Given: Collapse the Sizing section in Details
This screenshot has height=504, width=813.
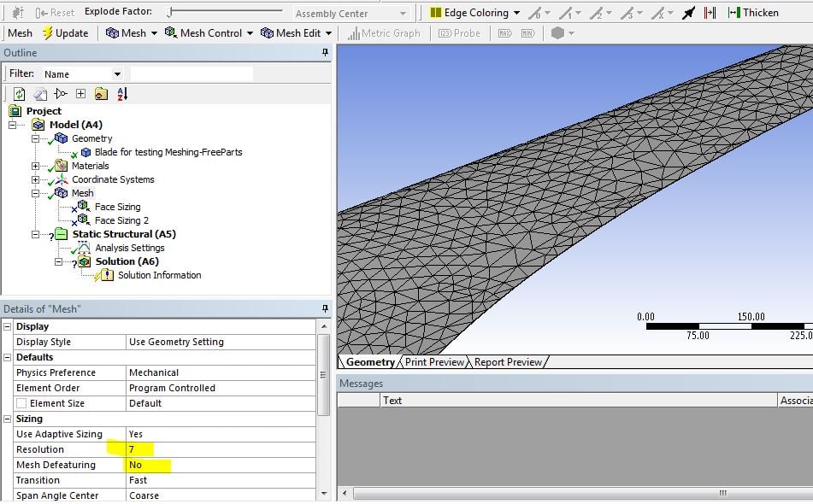Looking at the screenshot, I should [x=8, y=419].
